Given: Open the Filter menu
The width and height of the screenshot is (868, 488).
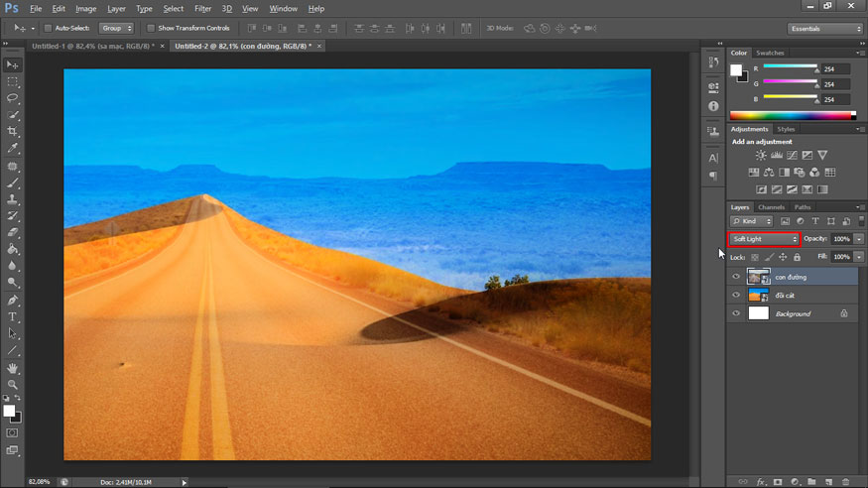Looking at the screenshot, I should point(202,8).
